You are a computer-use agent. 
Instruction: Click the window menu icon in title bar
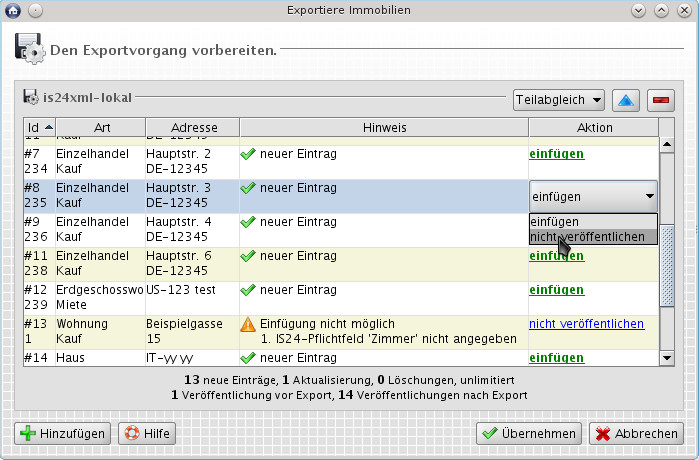(13, 10)
